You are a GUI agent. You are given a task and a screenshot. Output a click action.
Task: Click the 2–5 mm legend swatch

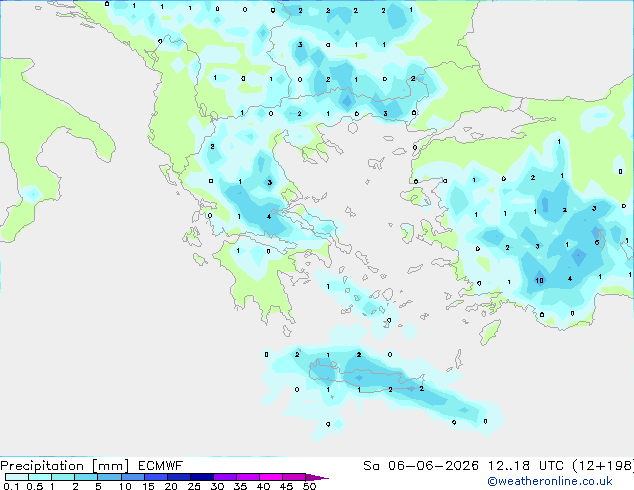click(86, 477)
